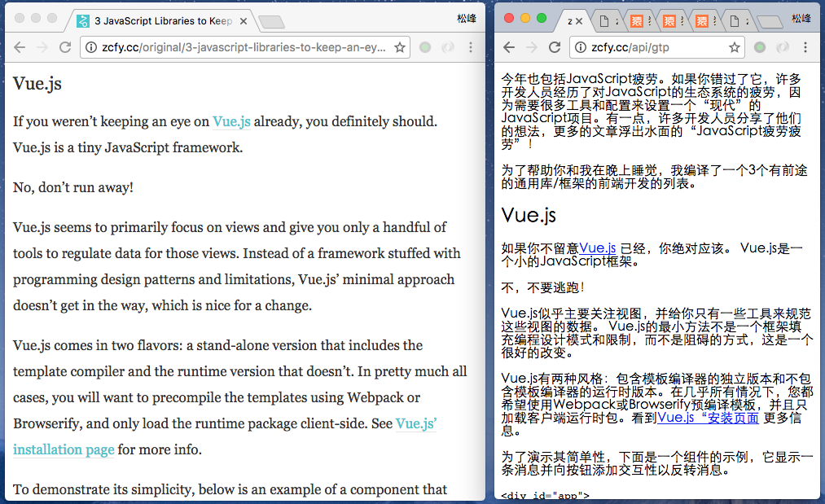Close the active z tab in right window

tap(579, 21)
